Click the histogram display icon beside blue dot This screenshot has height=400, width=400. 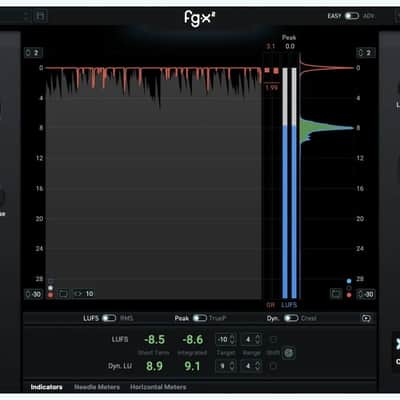[336, 294]
